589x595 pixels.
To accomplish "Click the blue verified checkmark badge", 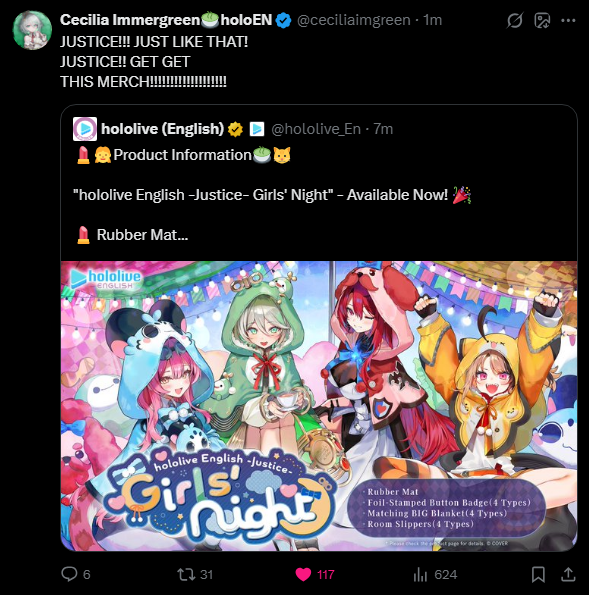I will (x=283, y=20).
